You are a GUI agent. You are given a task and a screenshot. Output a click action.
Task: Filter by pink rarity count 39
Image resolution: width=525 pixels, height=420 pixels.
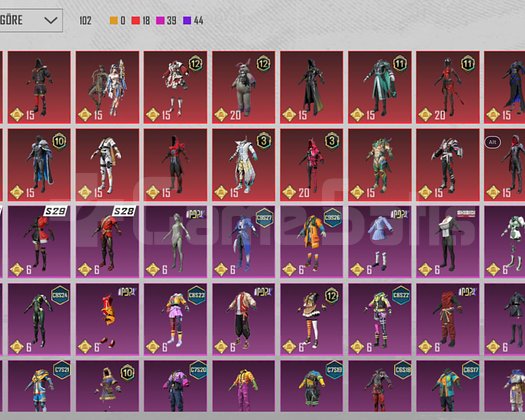[166, 20]
